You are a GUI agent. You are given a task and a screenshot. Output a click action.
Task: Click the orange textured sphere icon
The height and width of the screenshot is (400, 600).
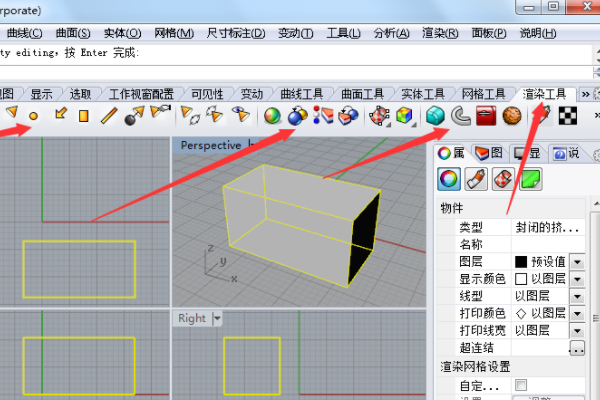coord(512,116)
